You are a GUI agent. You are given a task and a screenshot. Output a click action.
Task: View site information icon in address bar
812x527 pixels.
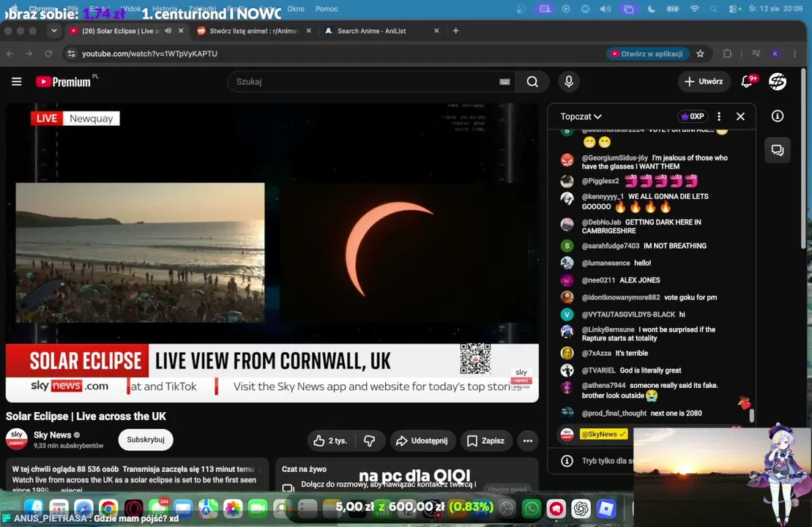72,53
